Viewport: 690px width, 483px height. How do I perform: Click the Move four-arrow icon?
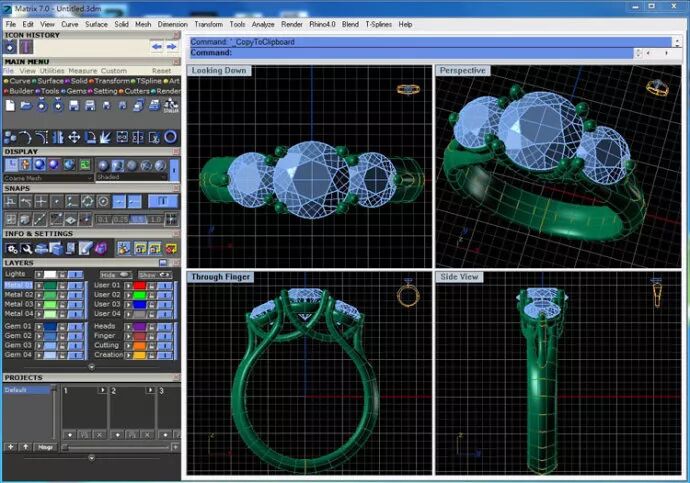click(74, 137)
